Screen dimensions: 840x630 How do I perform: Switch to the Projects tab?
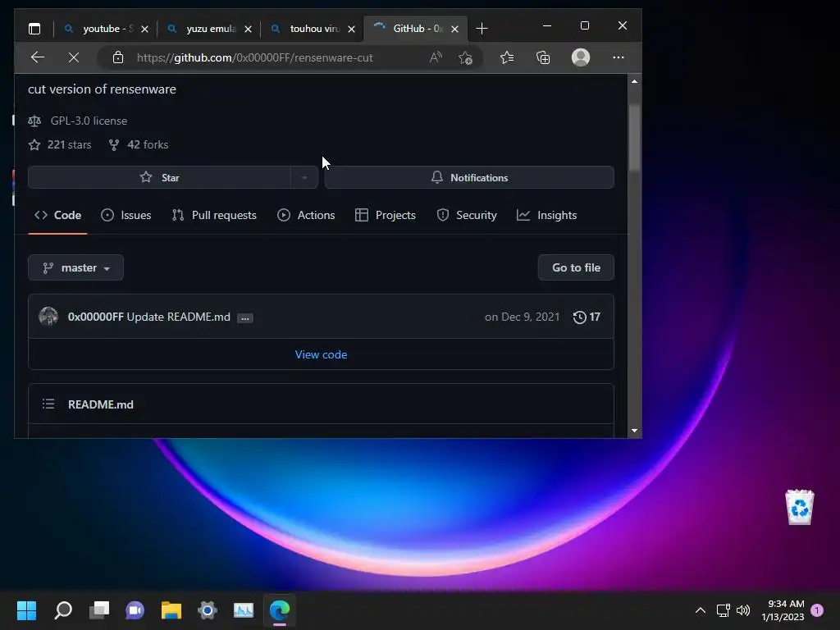[x=386, y=215]
